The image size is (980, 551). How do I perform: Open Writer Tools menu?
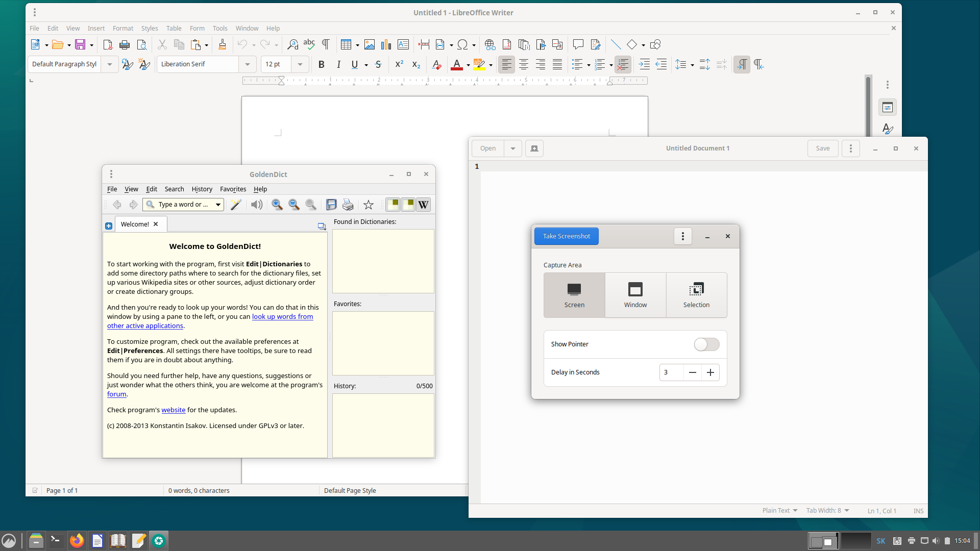(x=220, y=29)
